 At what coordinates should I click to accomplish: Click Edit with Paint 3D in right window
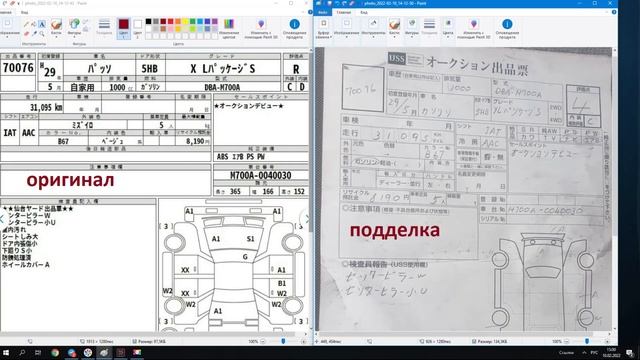(473, 29)
